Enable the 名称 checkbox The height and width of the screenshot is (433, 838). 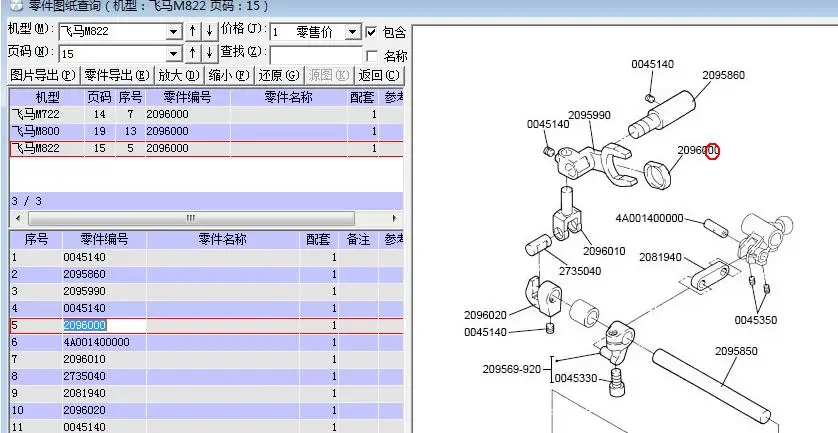[x=371, y=56]
